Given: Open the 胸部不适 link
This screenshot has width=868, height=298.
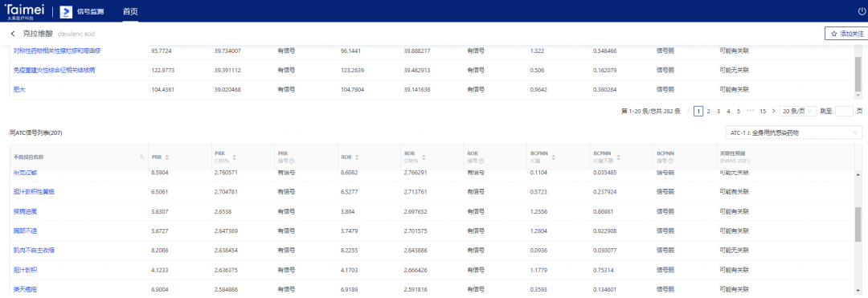Looking at the screenshot, I should point(26,231).
